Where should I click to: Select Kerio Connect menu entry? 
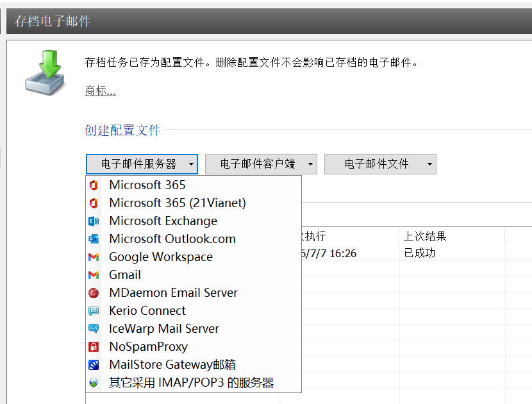194,310
